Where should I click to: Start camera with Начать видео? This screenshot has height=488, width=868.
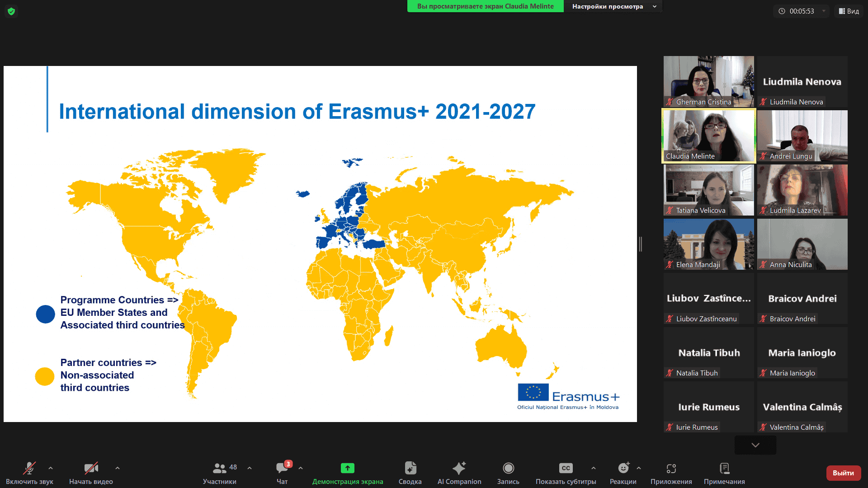[x=91, y=468]
